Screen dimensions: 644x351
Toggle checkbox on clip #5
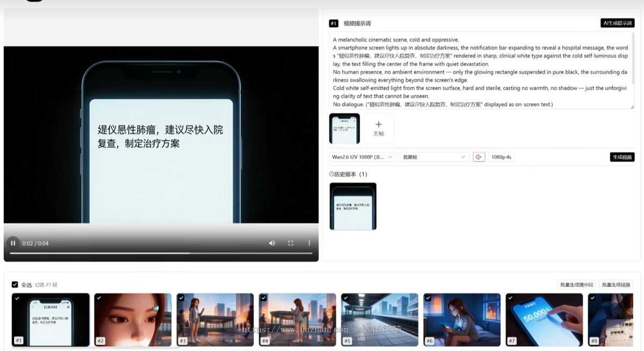coord(346,298)
